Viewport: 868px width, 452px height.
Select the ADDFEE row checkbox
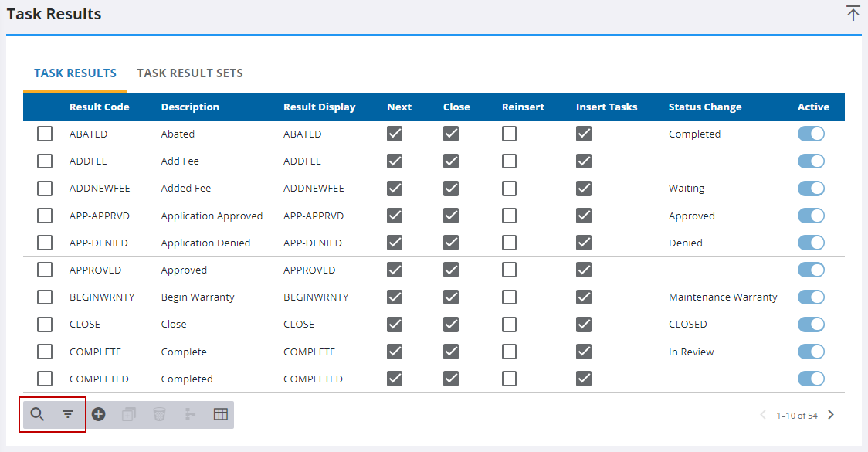pyautogui.click(x=45, y=161)
